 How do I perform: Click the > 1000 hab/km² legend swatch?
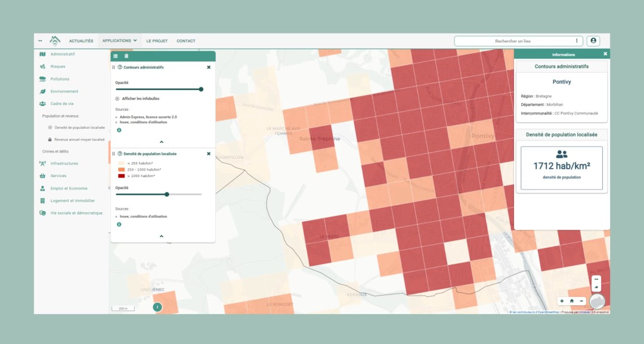pos(122,176)
